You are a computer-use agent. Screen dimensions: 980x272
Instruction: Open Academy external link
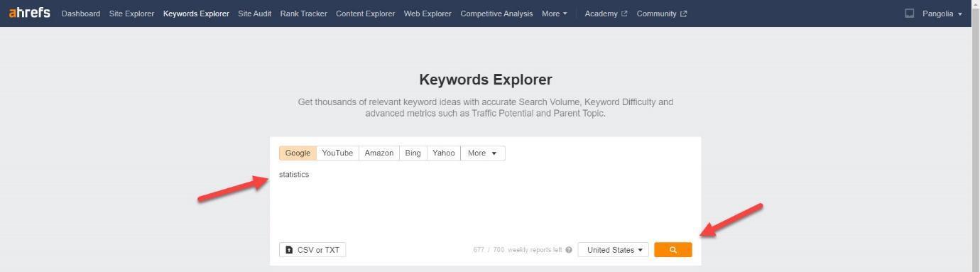[606, 13]
